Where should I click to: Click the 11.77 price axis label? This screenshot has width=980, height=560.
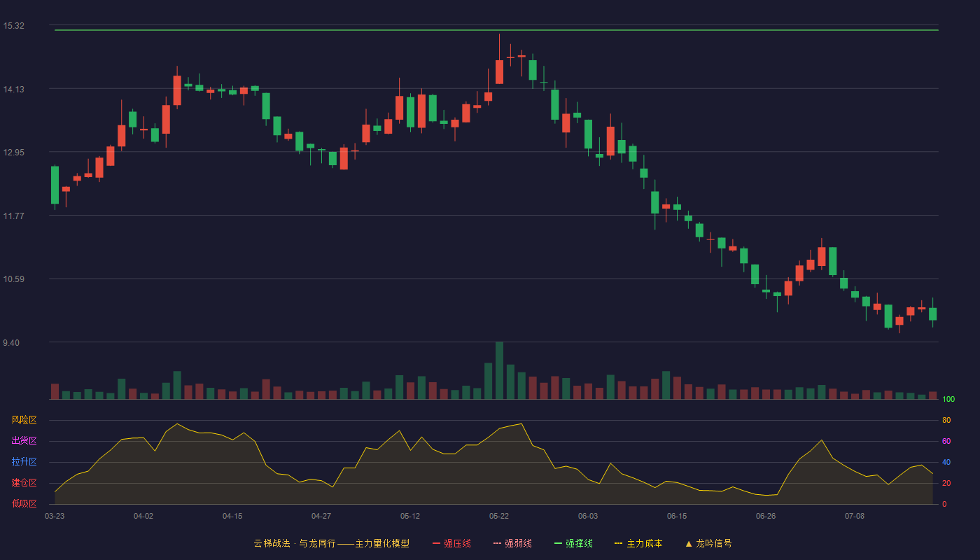click(13, 216)
